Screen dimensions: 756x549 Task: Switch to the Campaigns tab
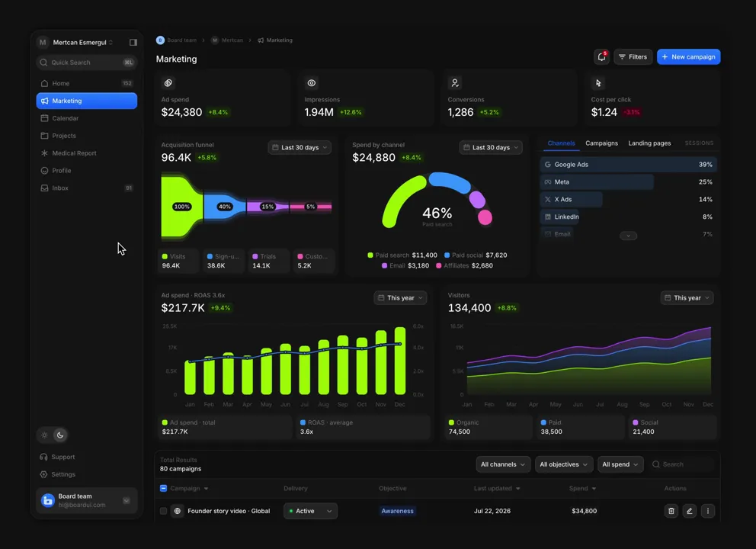[x=601, y=143]
